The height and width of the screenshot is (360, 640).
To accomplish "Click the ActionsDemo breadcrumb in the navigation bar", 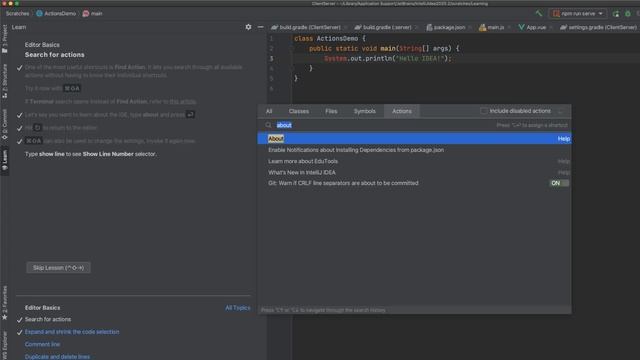I will click(x=56, y=13).
